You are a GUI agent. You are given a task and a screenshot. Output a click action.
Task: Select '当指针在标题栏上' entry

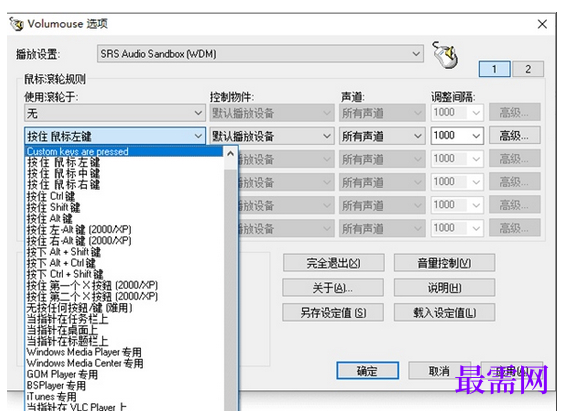click(x=124, y=341)
